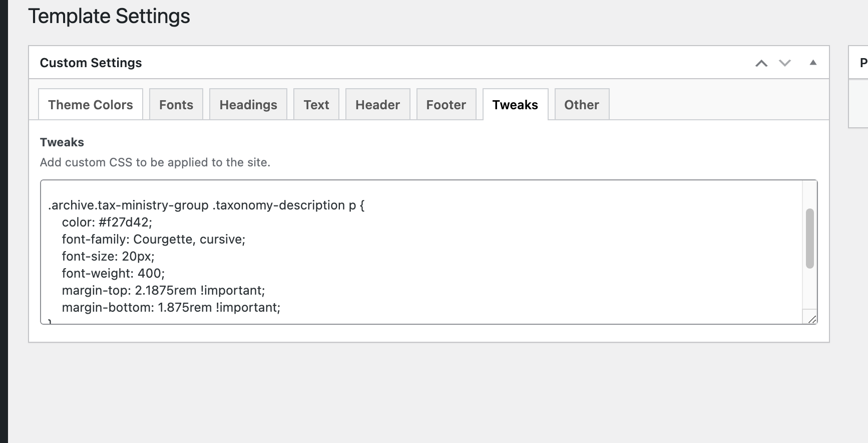Collapse the Custom Settings panel triangle
The image size is (868, 443).
pos(813,63)
